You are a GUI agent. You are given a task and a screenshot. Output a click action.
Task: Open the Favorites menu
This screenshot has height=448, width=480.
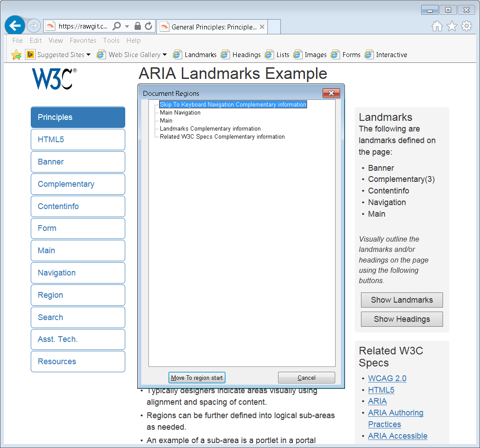point(83,41)
